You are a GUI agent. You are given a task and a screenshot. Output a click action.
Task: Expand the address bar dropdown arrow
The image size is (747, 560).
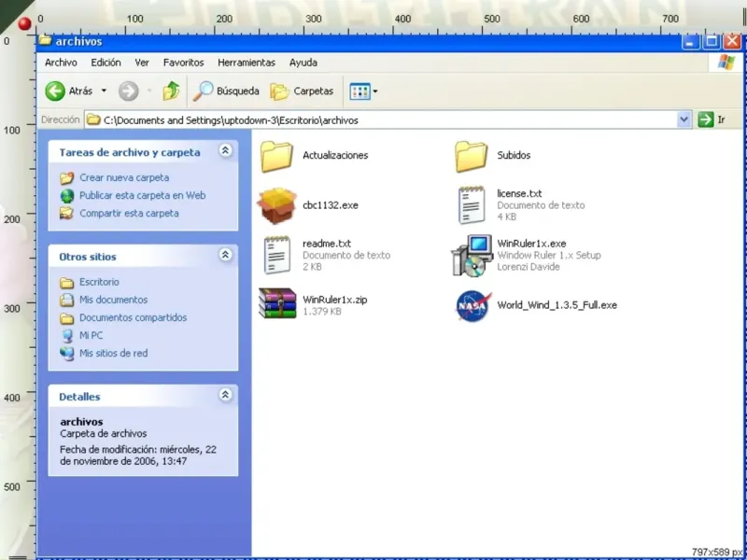pos(684,119)
